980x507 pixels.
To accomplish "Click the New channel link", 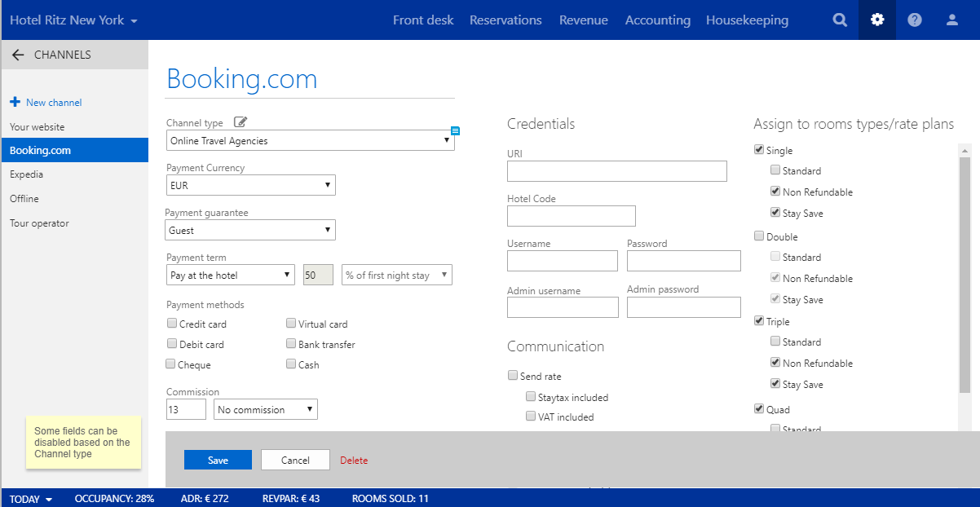I will tap(54, 102).
